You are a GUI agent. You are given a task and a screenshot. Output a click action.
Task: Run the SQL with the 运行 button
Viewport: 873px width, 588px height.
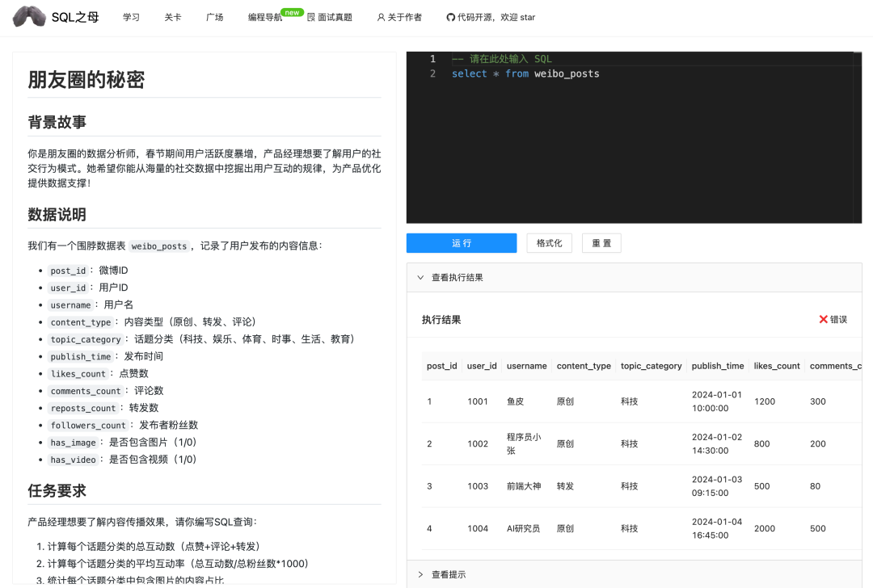click(461, 242)
